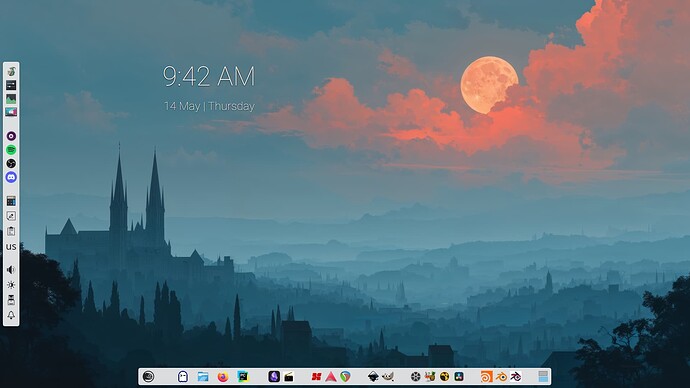Open the notifications bell
Viewport: 690px width, 388px height.
coord(11,315)
